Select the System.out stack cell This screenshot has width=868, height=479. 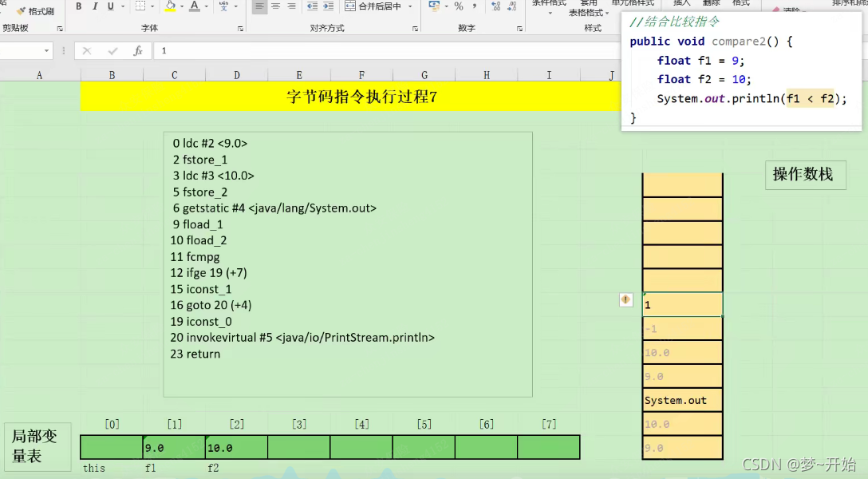[683, 401]
